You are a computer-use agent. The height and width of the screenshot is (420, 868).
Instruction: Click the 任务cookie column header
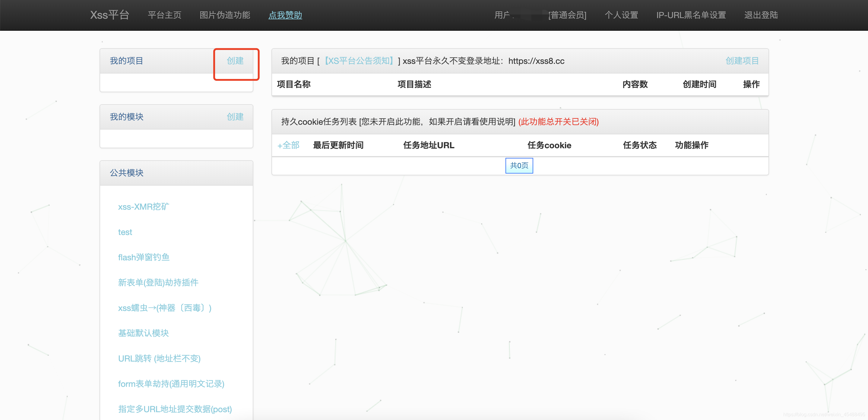549,145
